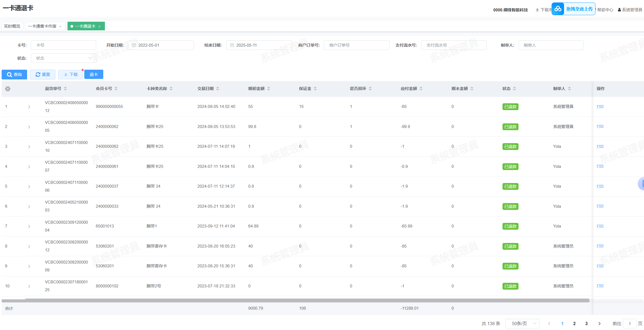Image resolution: width=644 pixels, height=330 pixels.
Task: Click cloud upload icon in header
Action: tap(558, 9)
